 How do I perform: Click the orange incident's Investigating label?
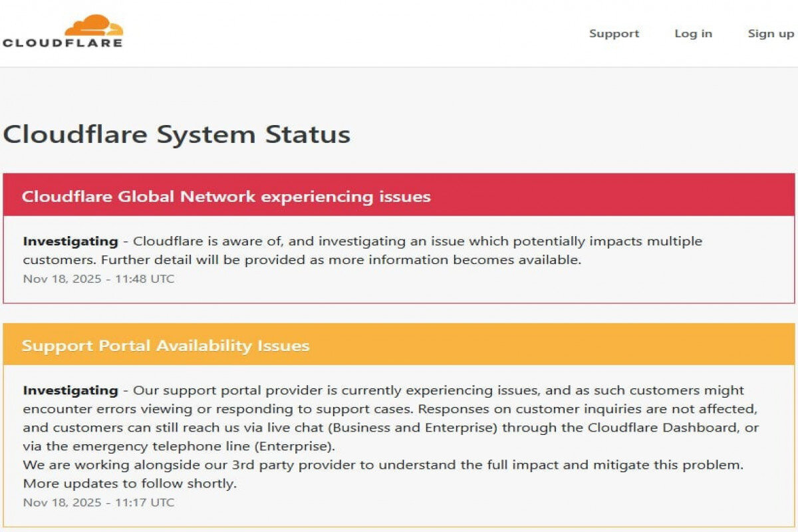coord(70,390)
